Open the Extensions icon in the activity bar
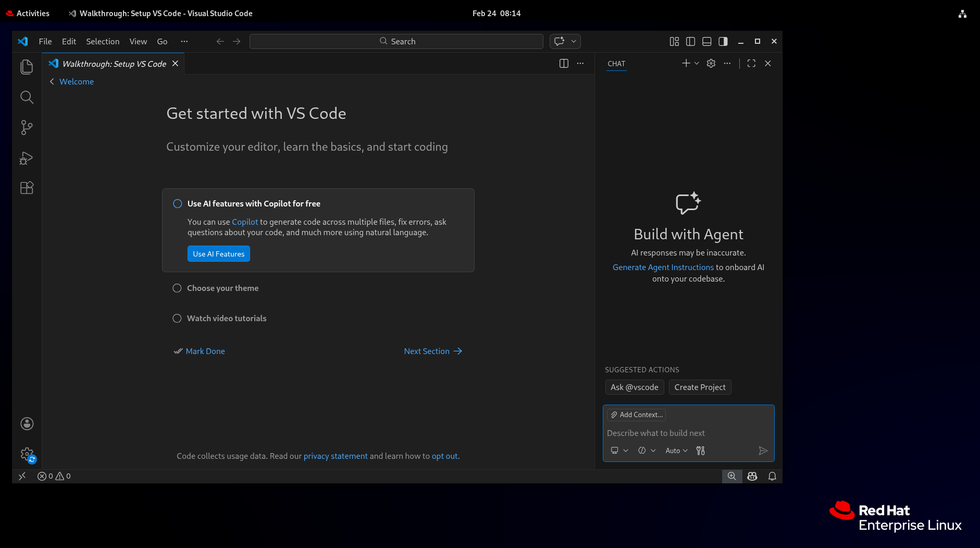 point(27,188)
